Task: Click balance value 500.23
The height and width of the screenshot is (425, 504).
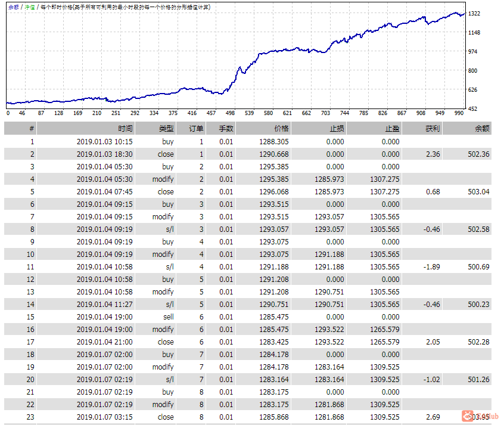Action: coord(478,305)
